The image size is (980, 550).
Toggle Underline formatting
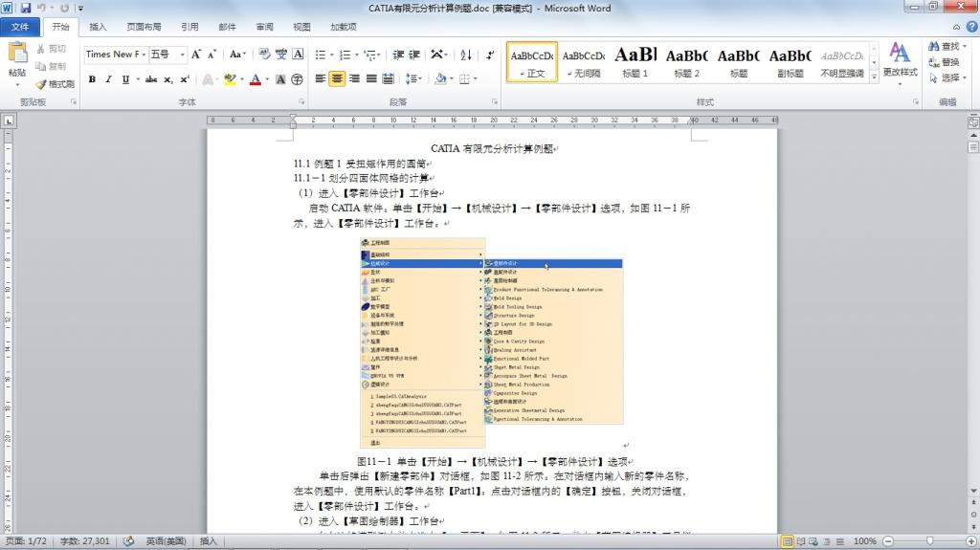tap(125, 79)
